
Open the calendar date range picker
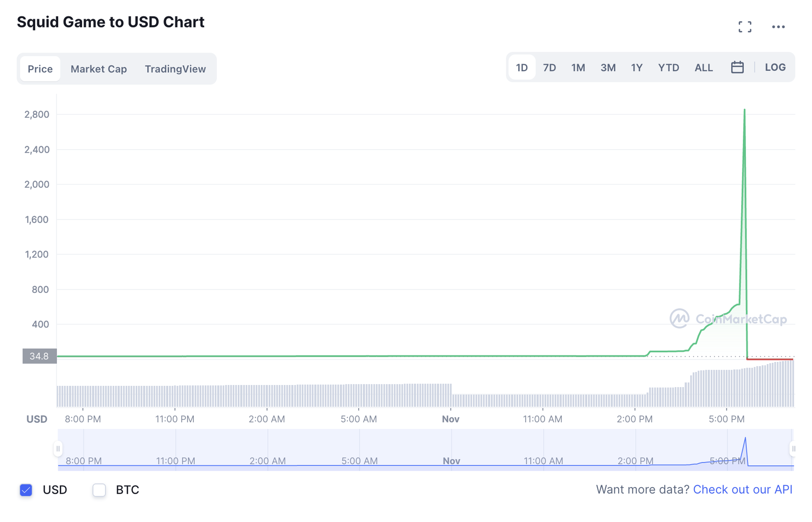point(737,67)
